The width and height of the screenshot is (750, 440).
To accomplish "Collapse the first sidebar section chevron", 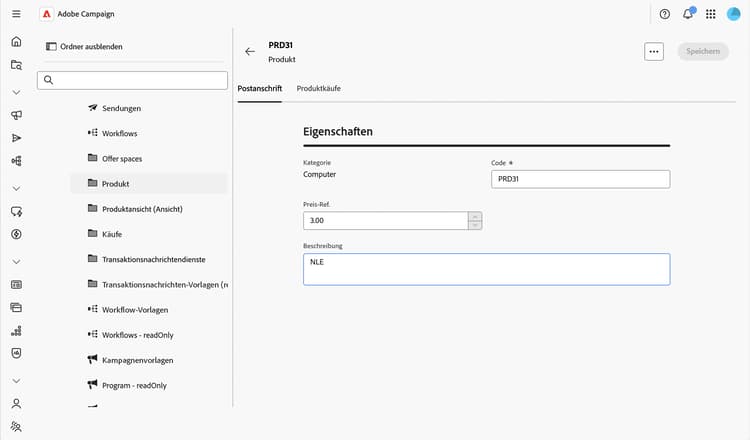I will point(16,92).
